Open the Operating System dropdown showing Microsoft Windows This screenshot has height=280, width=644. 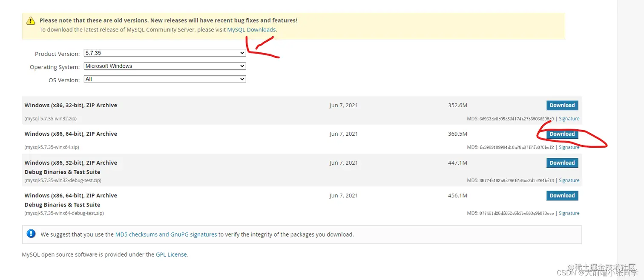(x=165, y=66)
